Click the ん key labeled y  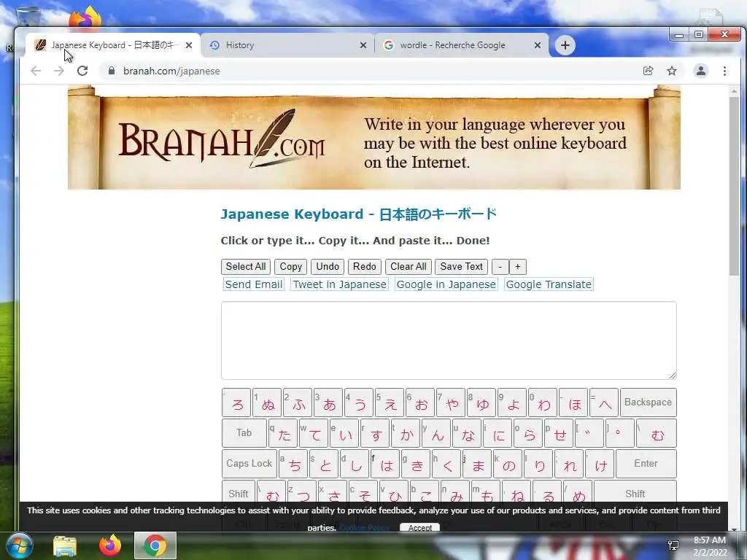(x=436, y=433)
